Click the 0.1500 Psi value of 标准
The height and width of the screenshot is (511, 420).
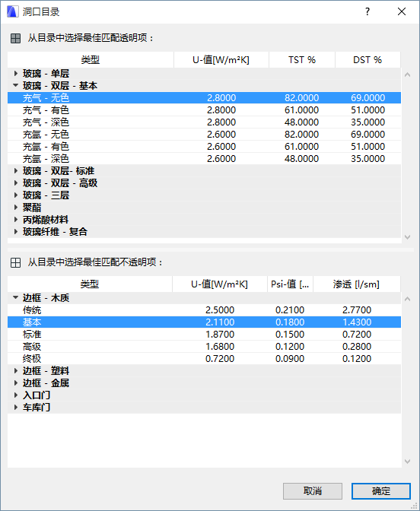coord(290,335)
